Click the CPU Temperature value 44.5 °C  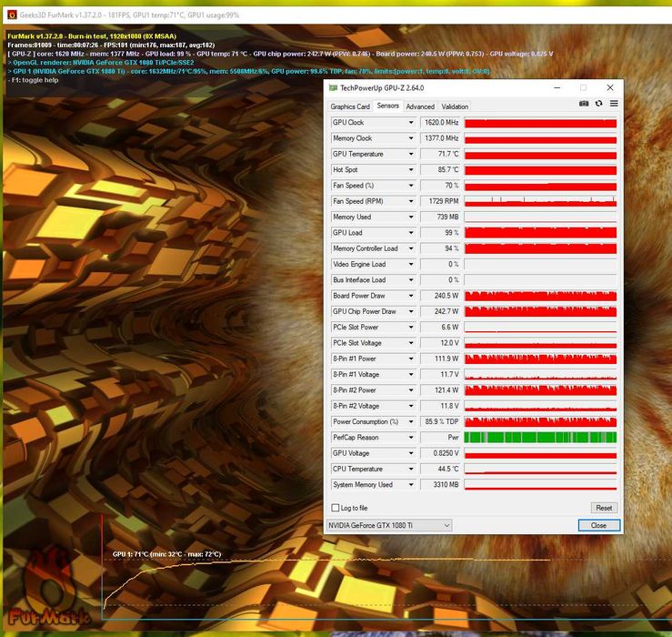click(x=440, y=469)
